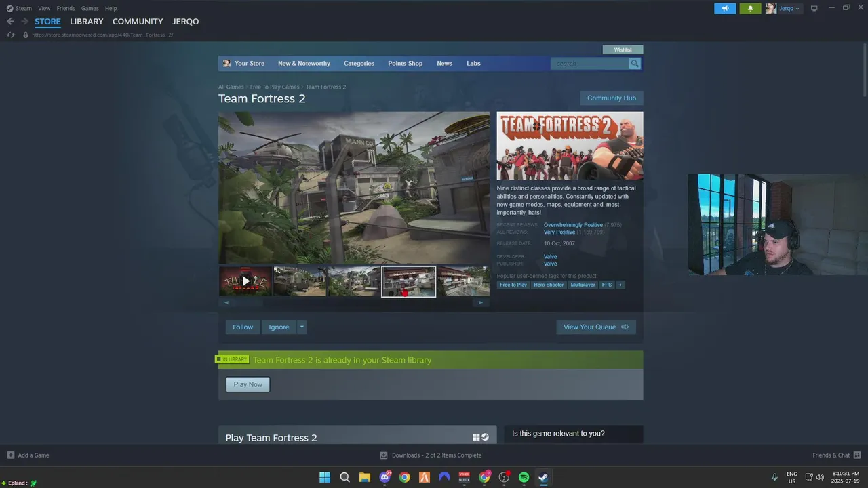The image size is (868, 488).
Task: Reload the store page
Action: coord(10,35)
